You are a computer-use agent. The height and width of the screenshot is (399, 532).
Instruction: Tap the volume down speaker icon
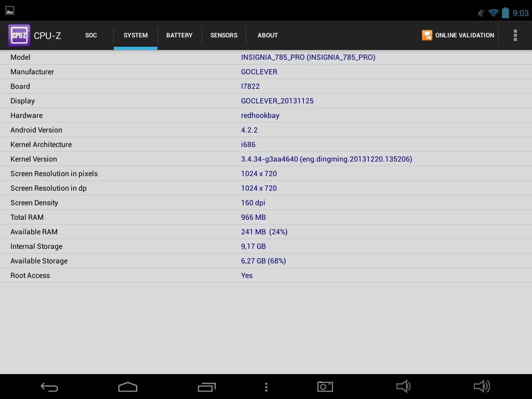coord(403,387)
